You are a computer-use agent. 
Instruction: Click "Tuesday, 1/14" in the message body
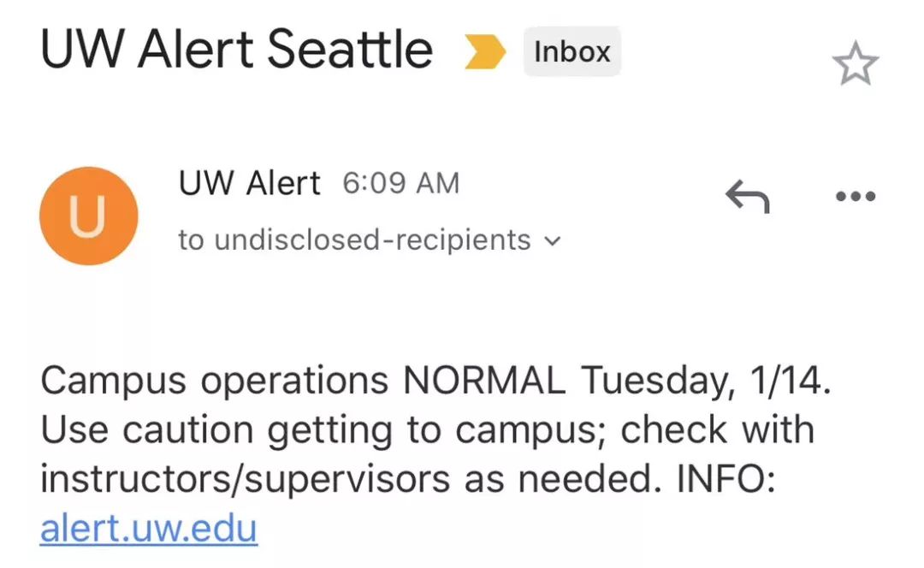tap(706, 381)
